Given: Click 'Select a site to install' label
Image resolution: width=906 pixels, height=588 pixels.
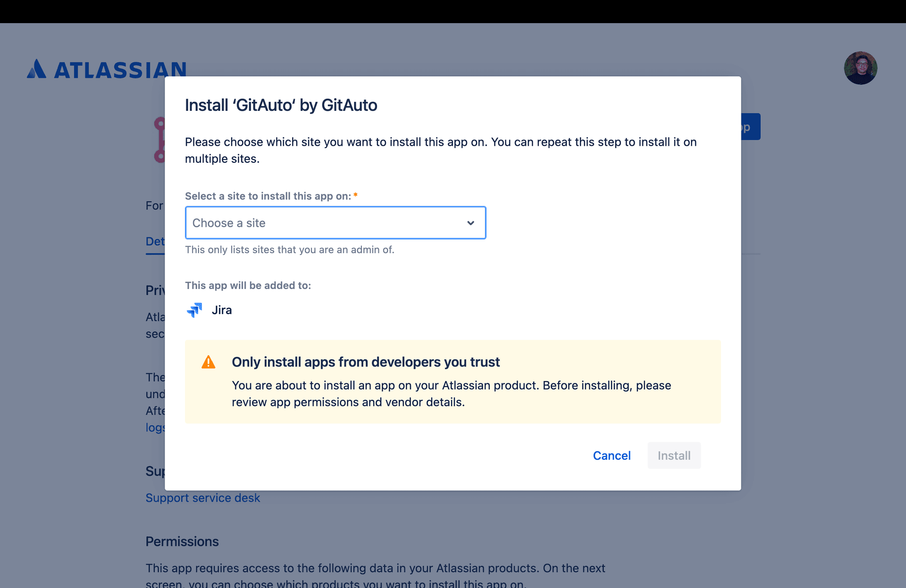Looking at the screenshot, I should pyautogui.click(x=268, y=196).
